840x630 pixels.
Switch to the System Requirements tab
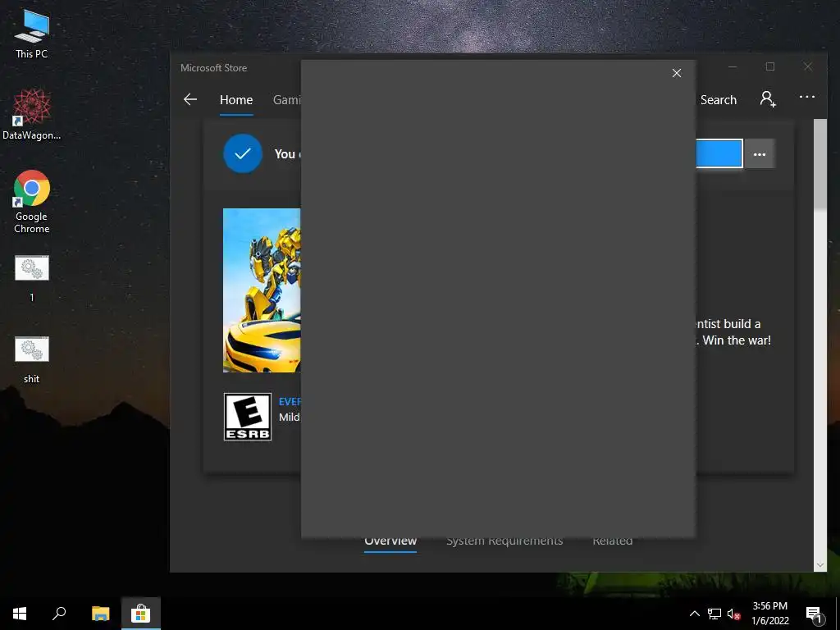click(x=504, y=541)
